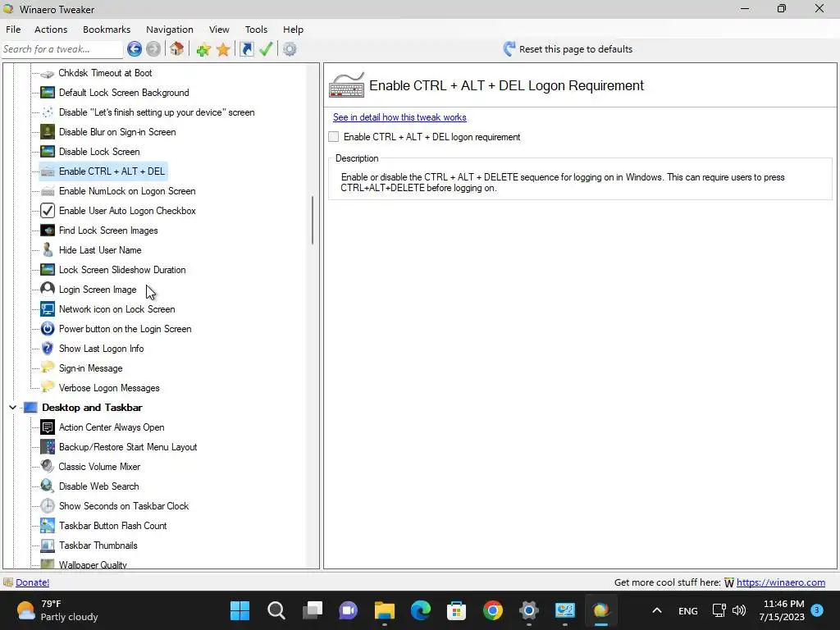Screen dimensions: 840x630
Task: Open the Navigation menu
Action: (x=170, y=30)
